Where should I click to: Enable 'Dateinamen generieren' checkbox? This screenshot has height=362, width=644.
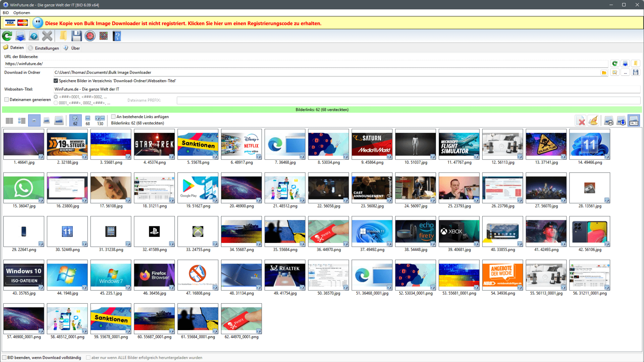pyautogui.click(x=6, y=100)
